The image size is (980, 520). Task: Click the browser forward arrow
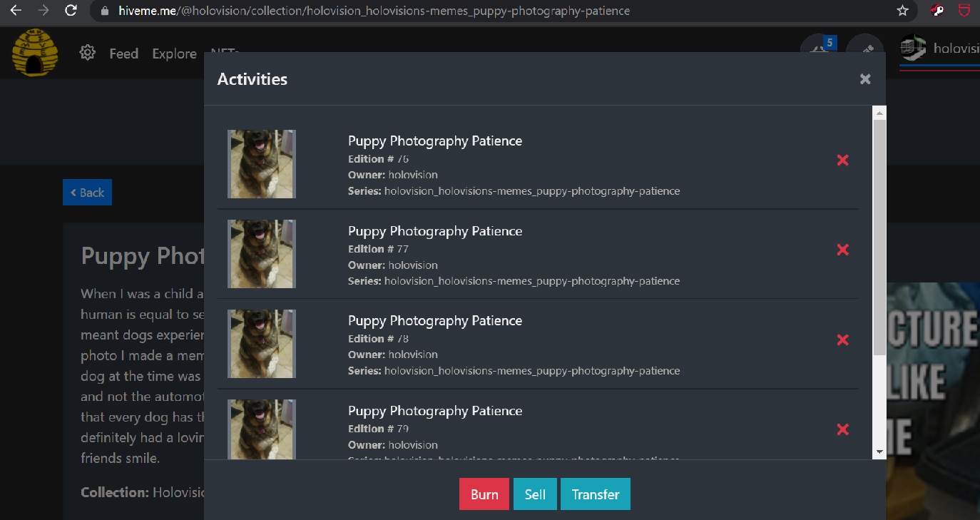coord(44,11)
